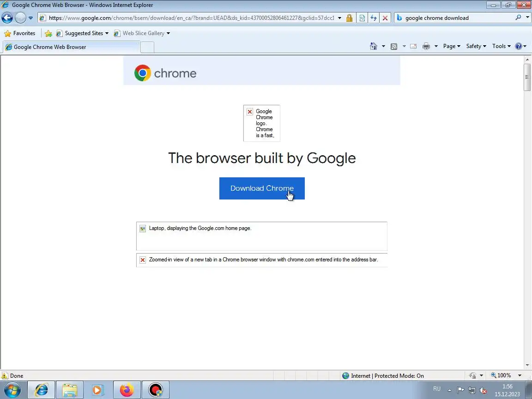Click Internet Explorer taskbar icon
Image resolution: width=532 pixels, height=399 pixels.
[41, 390]
